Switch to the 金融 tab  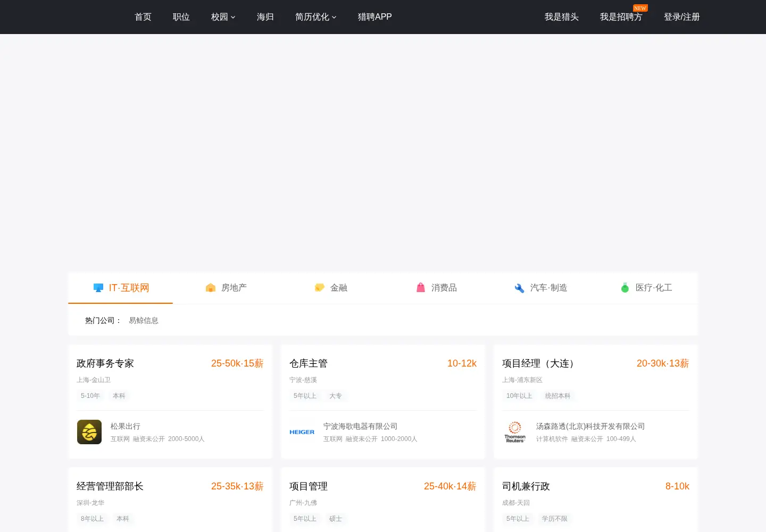pos(330,288)
